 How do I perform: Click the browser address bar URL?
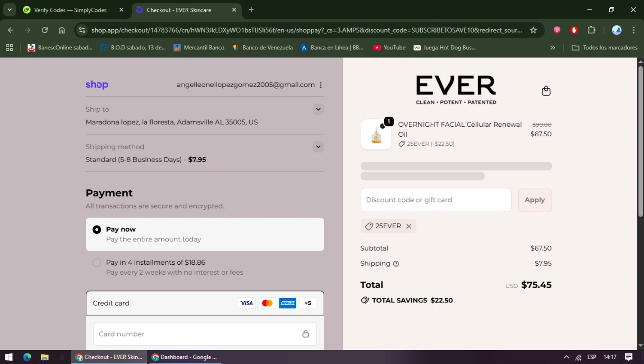[x=307, y=30]
